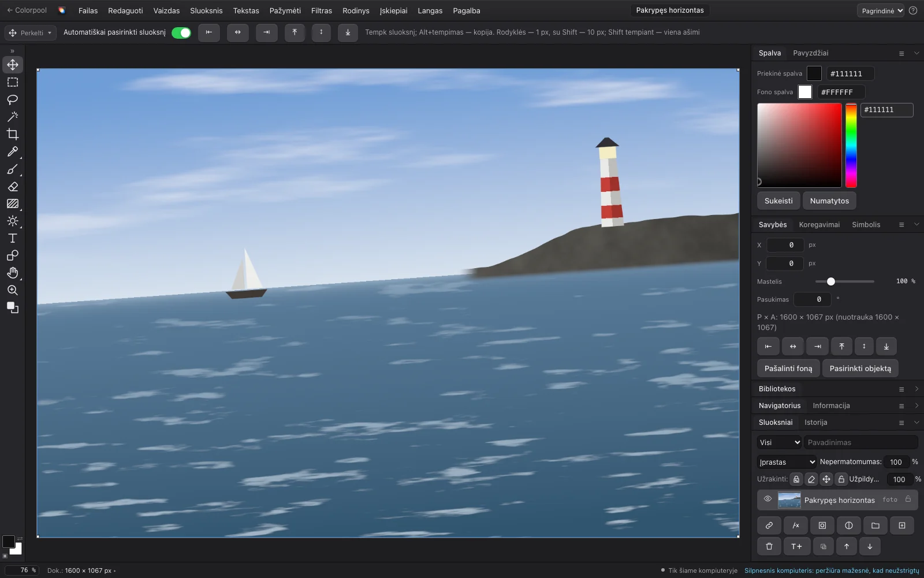
Task: Click Pasirinkti objektą button
Action: pos(860,368)
